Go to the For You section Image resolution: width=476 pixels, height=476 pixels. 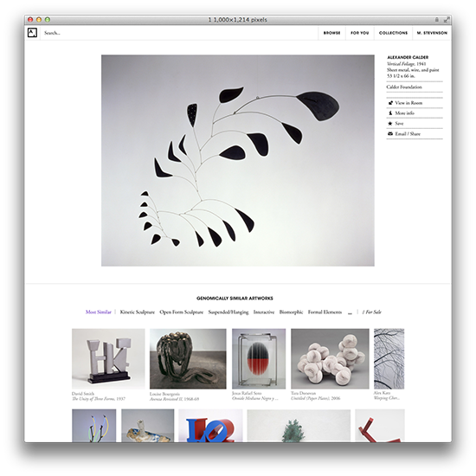(x=360, y=33)
